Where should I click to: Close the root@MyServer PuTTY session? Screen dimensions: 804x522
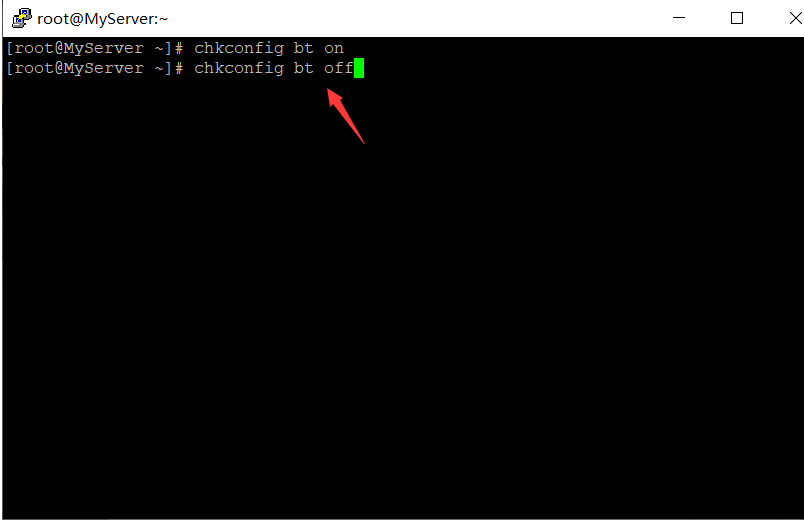pyautogui.click(x=795, y=18)
